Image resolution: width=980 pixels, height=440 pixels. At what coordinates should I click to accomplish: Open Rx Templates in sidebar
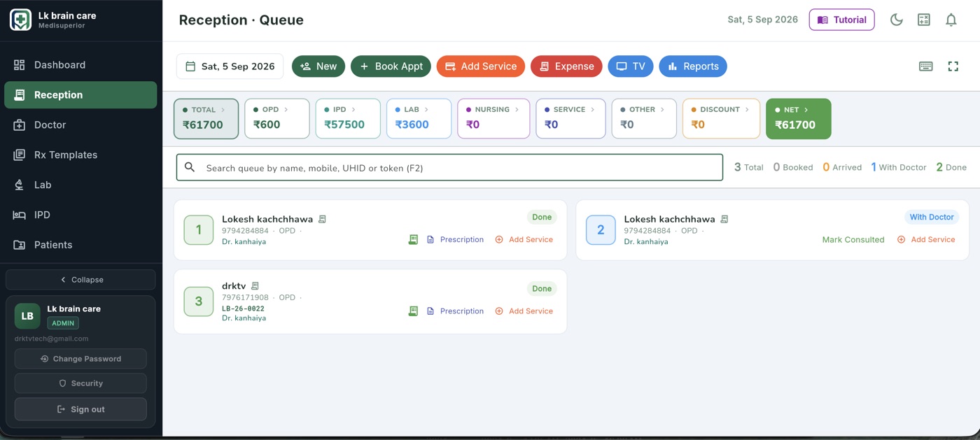tap(81, 155)
